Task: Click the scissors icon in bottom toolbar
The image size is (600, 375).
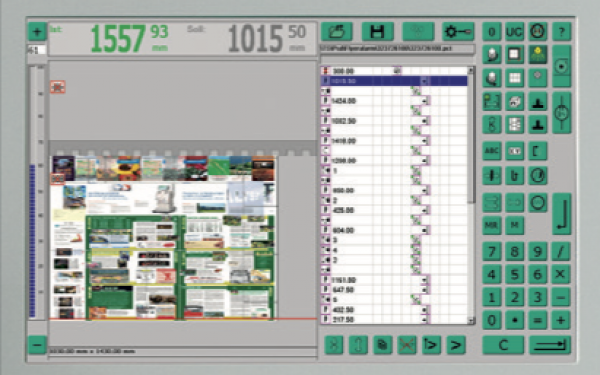Action: (x=334, y=345)
